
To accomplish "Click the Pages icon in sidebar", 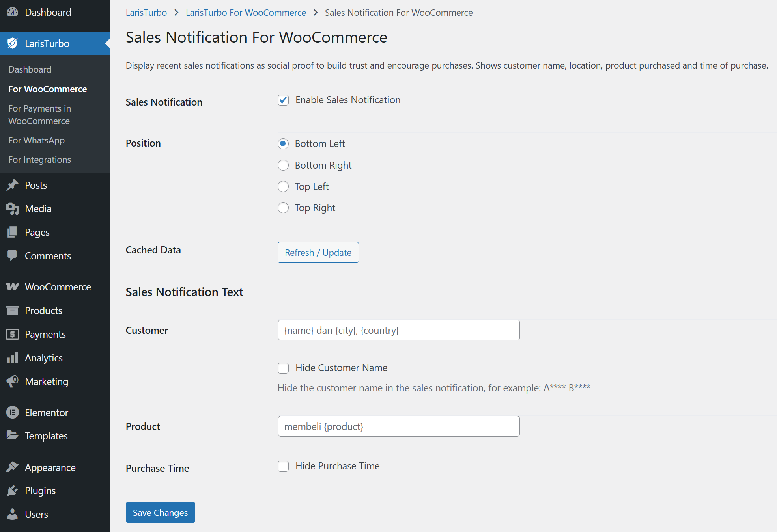I will tap(12, 232).
